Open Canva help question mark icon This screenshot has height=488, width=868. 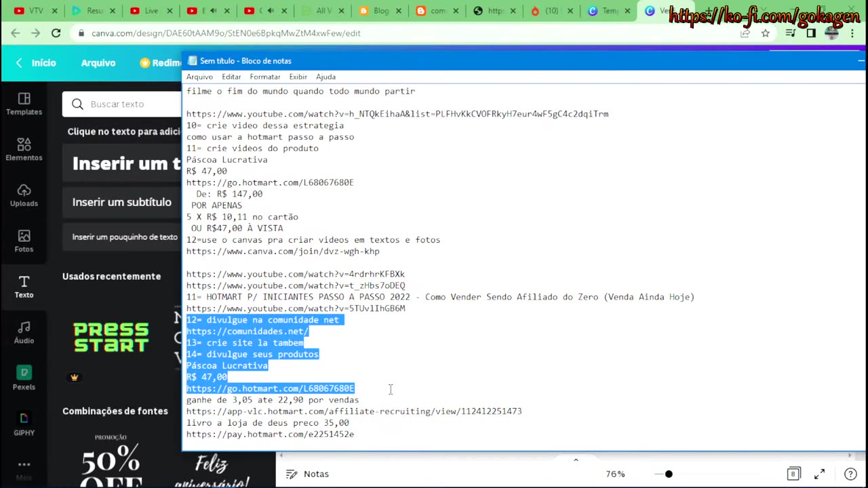pyautogui.click(x=850, y=474)
